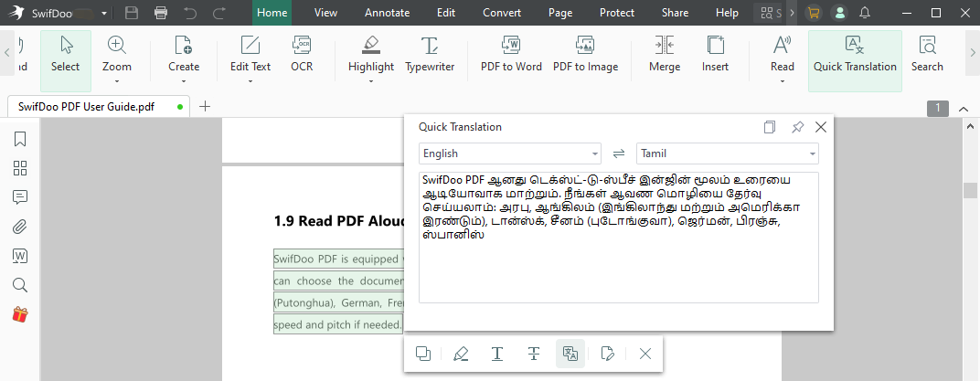Run the OCR tool
980x381 pixels.
302,54
